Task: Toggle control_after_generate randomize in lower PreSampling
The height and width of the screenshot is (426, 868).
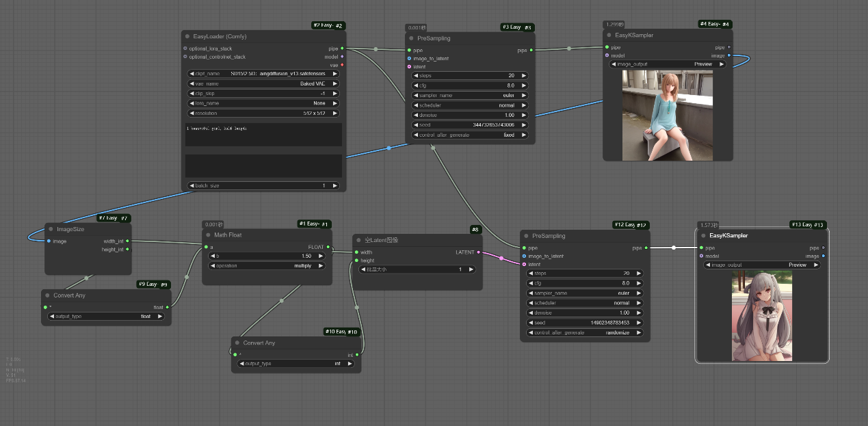Action: pyautogui.click(x=584, y=332)
